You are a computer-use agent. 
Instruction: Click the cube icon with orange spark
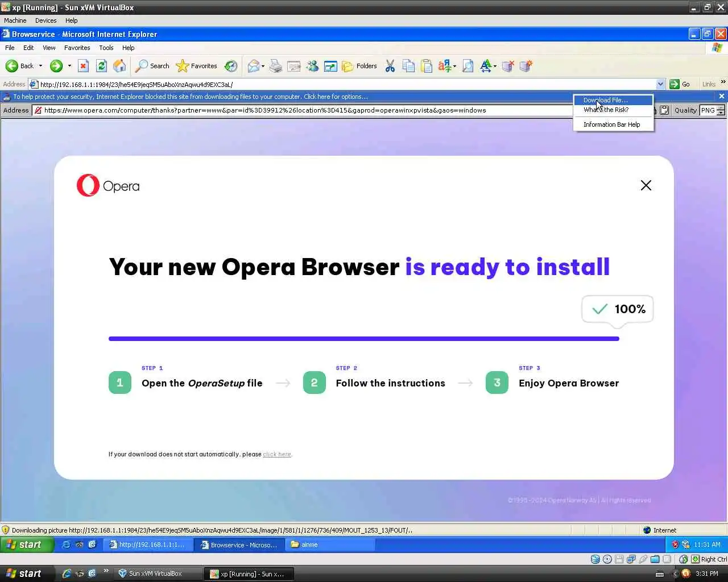tap(526, 66)
